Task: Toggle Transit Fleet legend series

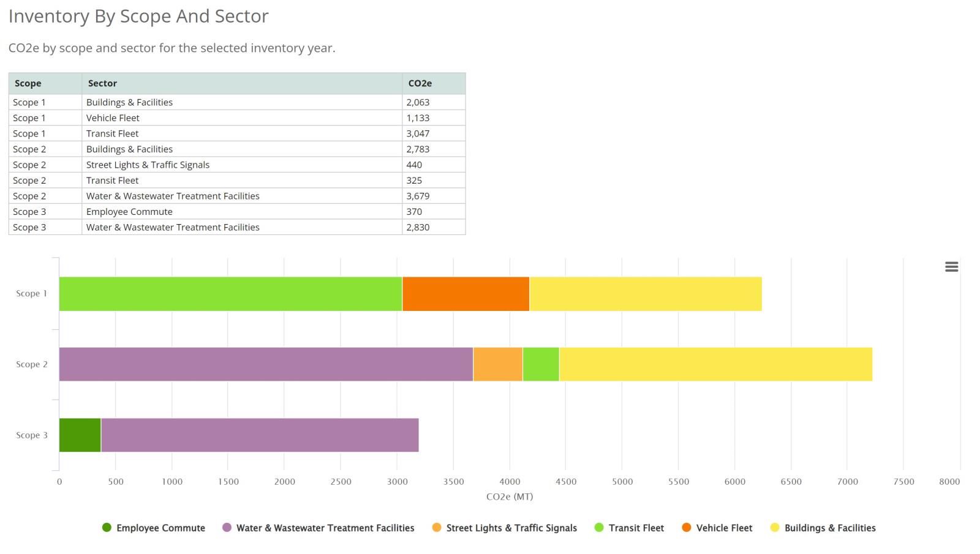Action: tap(630, 528)
